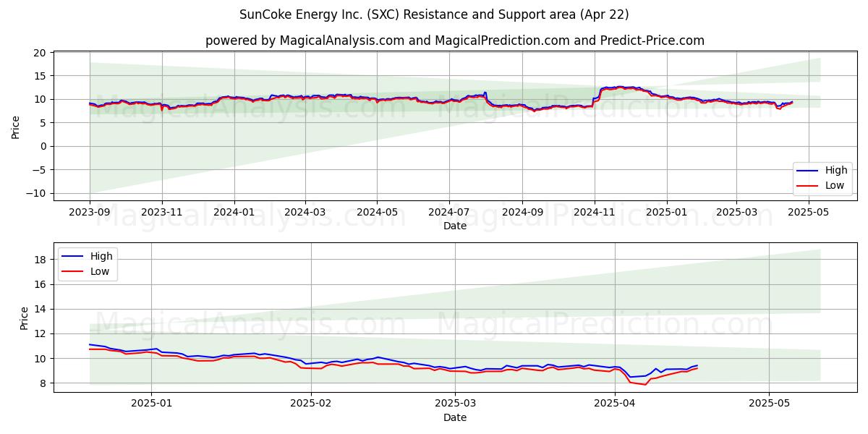Click the 2024-01 tick label
The width and height of the screenshot is (868, 434).
(x=234, y=212)
